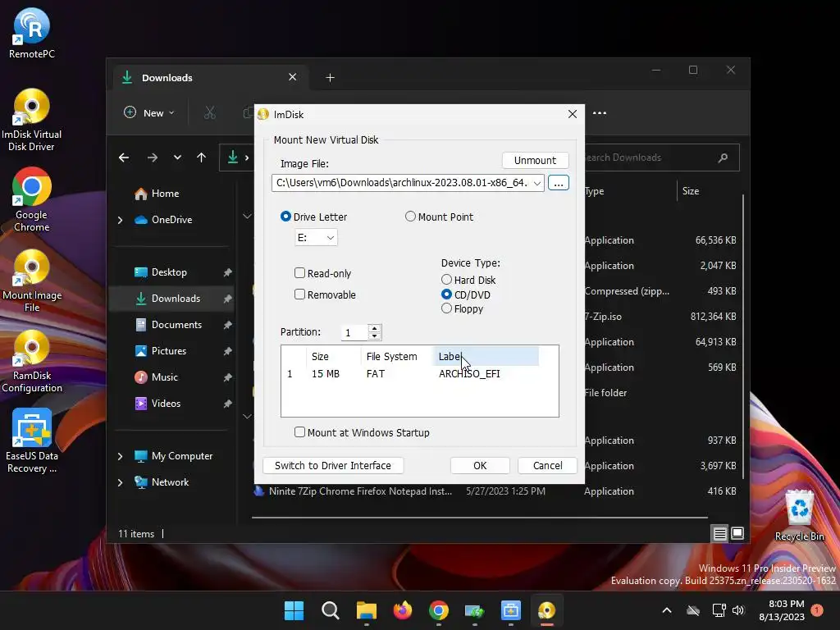840x630 pixels.
Task: Click the Cut icon in Explorer toolbar
Action: click(x=209, y=113)
